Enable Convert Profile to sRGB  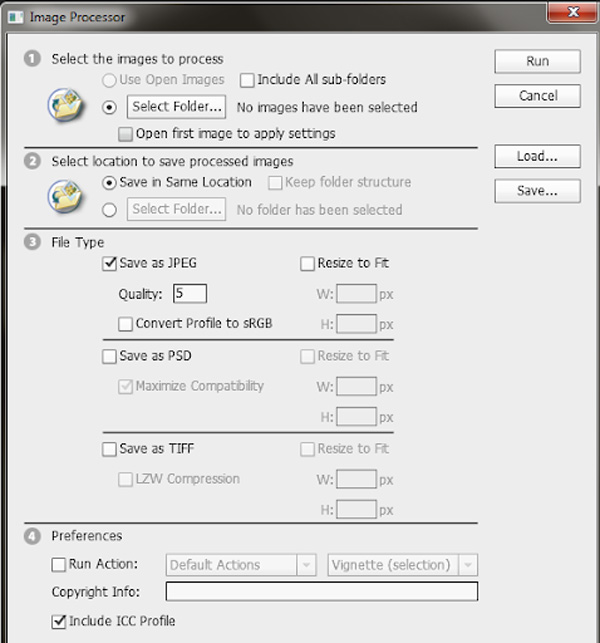click(x=125, y=324)
